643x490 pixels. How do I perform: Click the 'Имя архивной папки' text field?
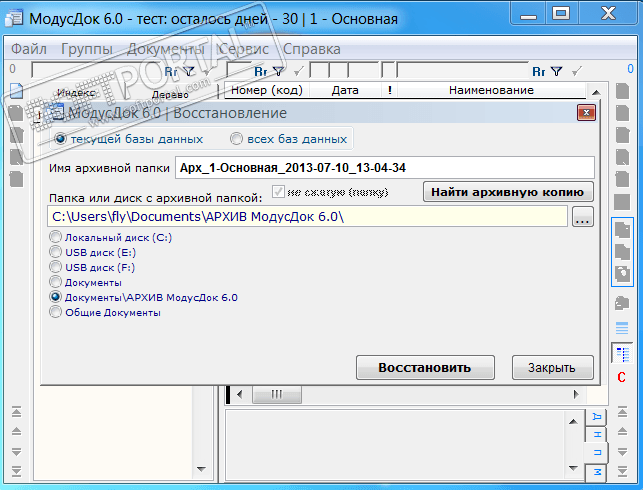(x=385, y=168)
